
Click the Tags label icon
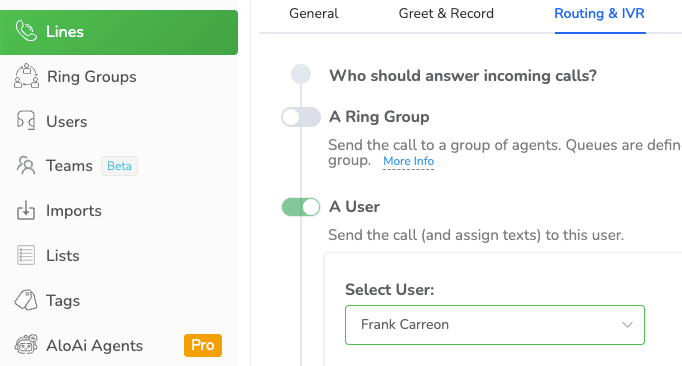coord(26,300)
